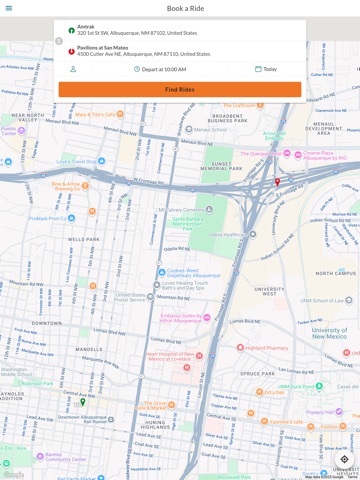
Task: Click Bow & Arrow Brewing Co icon
Action: tap(85, 186)
